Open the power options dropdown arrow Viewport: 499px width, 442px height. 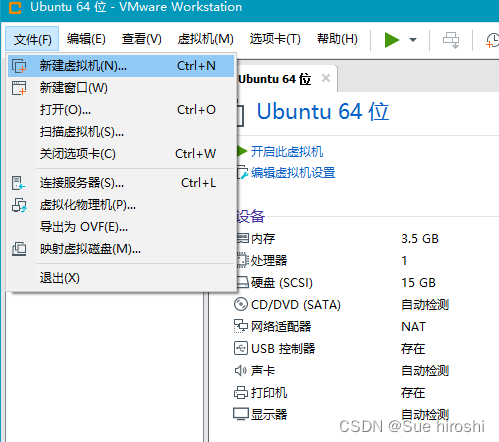(x=413, y=40)
